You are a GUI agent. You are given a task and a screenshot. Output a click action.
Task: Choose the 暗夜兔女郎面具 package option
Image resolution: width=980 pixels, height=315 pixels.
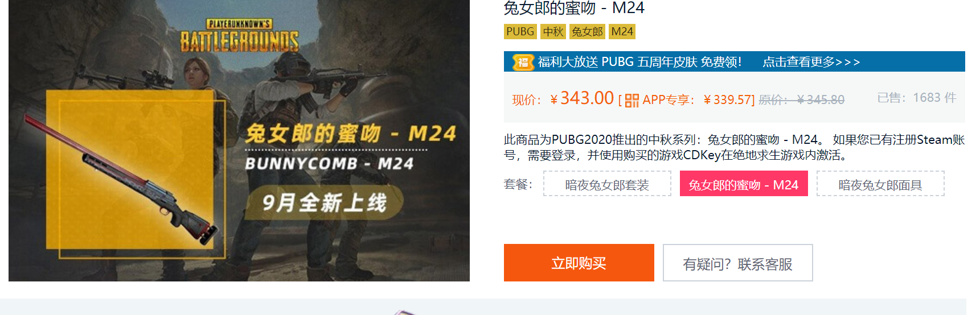880,184
